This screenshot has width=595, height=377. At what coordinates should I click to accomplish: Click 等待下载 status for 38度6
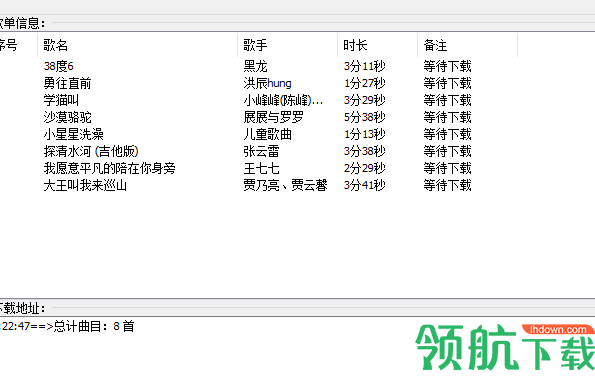tap(447, 66)
